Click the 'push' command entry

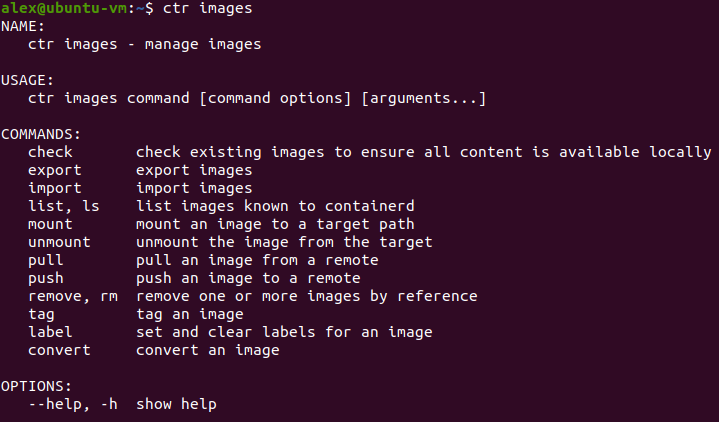coord(45,278)
